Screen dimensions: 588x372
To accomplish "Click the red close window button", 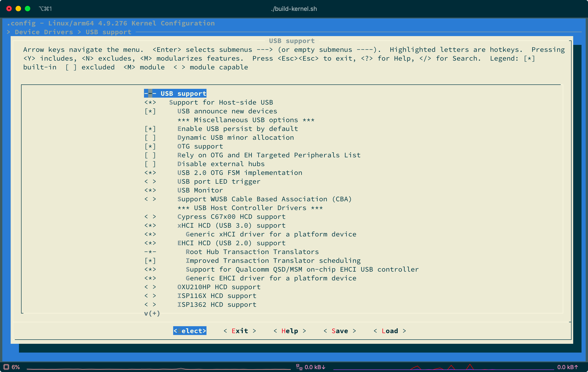I will [x=9, y=9].
